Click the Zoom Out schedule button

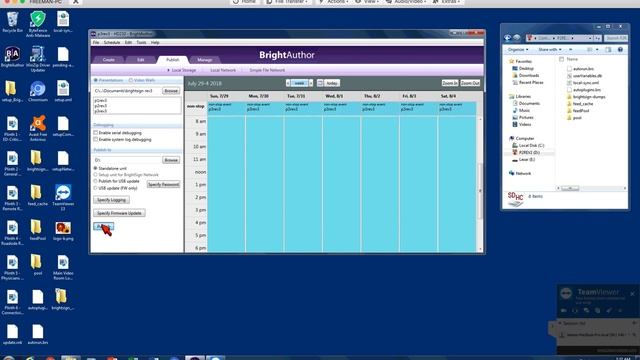[x=470, y=83]
